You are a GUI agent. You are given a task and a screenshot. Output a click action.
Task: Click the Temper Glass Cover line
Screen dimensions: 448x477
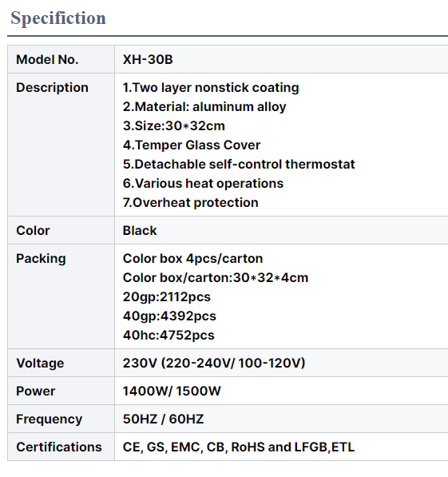[192, 145]
